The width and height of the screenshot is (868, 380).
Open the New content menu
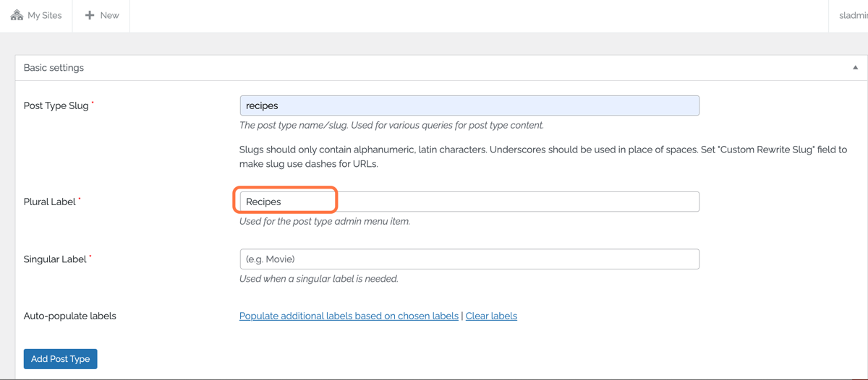point(101,15)
